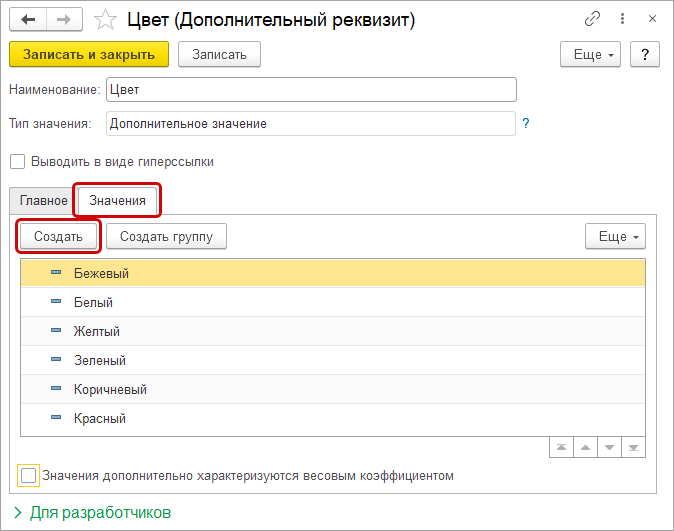The image size is (674, 531).
Task: Toggle weight coefficient checkbox for values
Action: pos(29,476)
